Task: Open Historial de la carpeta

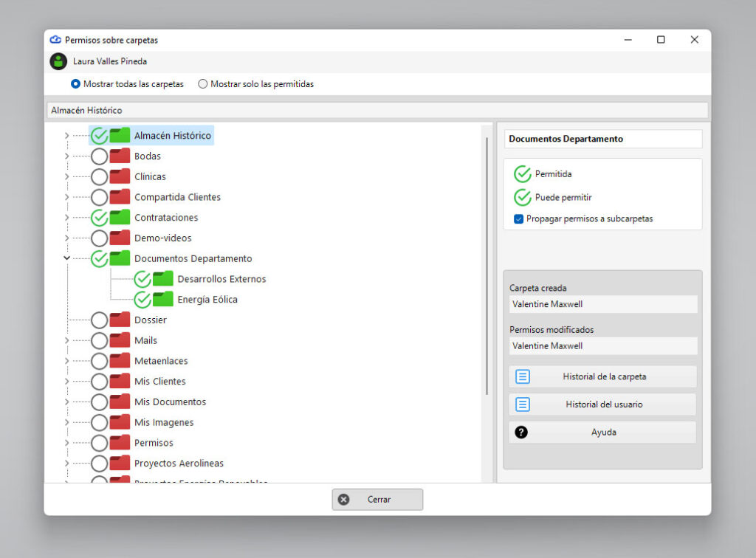Action: pyautogui.click(x=602, y=376)
